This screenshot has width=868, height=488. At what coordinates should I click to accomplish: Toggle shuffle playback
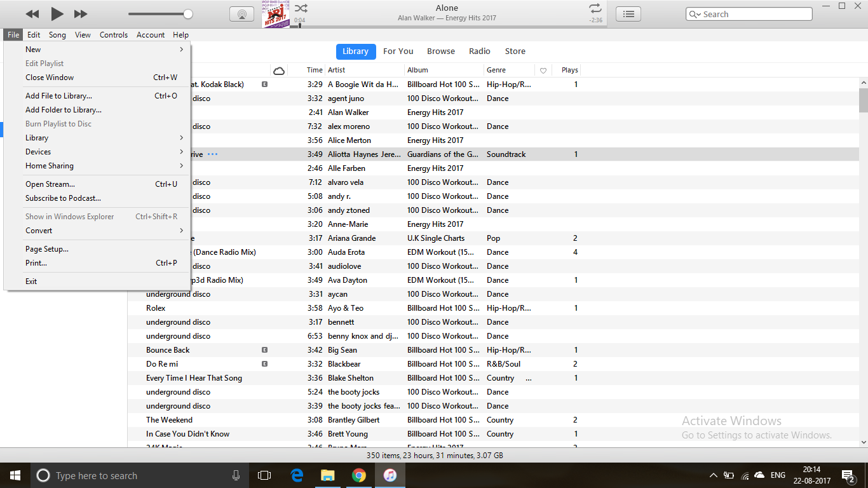(x=301, y=8)
